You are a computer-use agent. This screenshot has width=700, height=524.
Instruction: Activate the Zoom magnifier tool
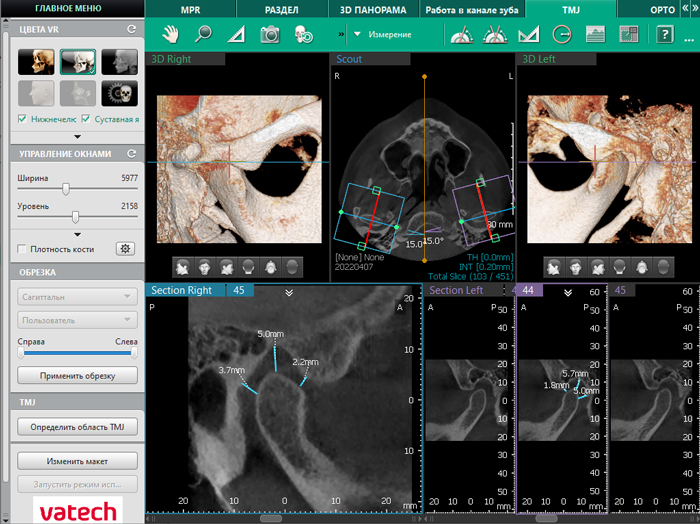tap(203, 34)
